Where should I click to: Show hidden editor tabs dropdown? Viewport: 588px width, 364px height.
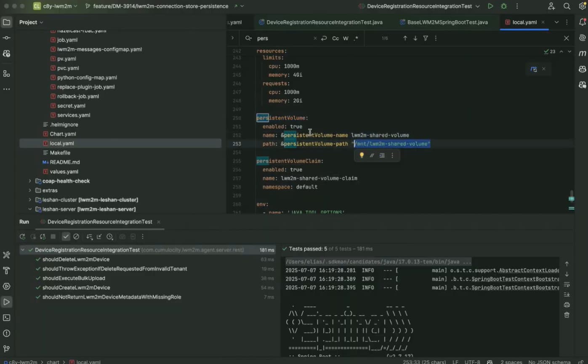pos(556,22)
